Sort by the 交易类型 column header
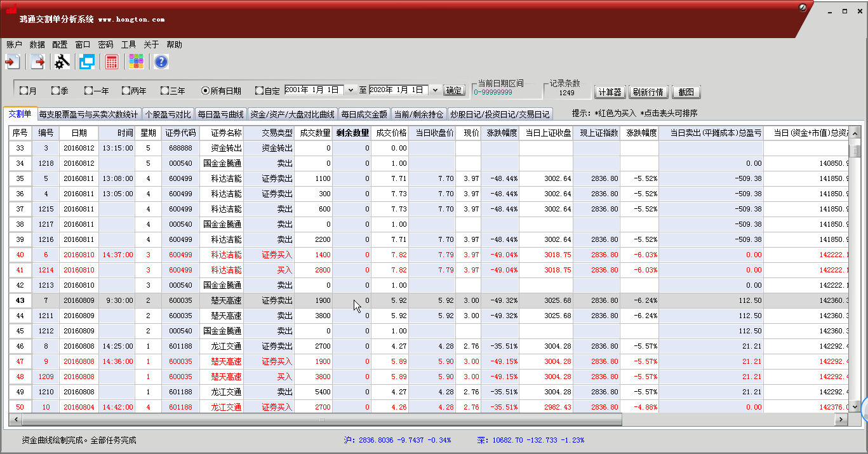 pos(269,133)
